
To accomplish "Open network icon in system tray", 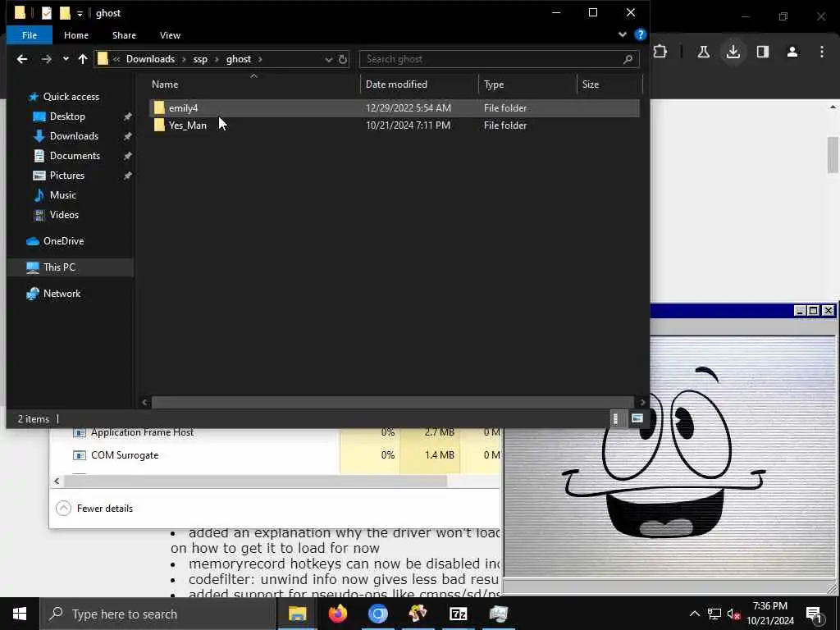I will (714, 614).
